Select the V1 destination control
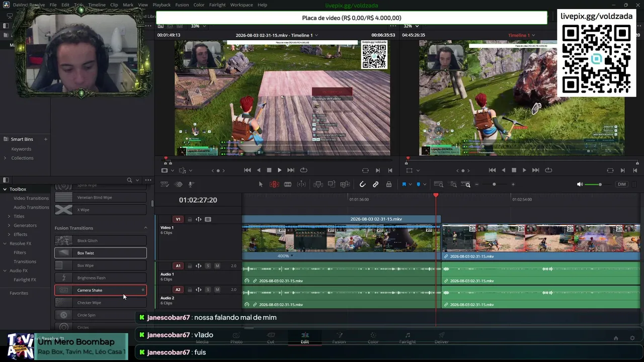Screen dimensions: 644x362 [x=178, y=220]
